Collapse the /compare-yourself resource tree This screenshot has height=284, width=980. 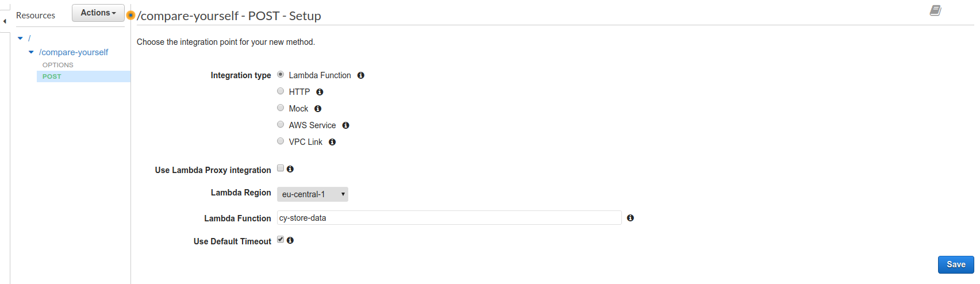[x=31, y=52]
